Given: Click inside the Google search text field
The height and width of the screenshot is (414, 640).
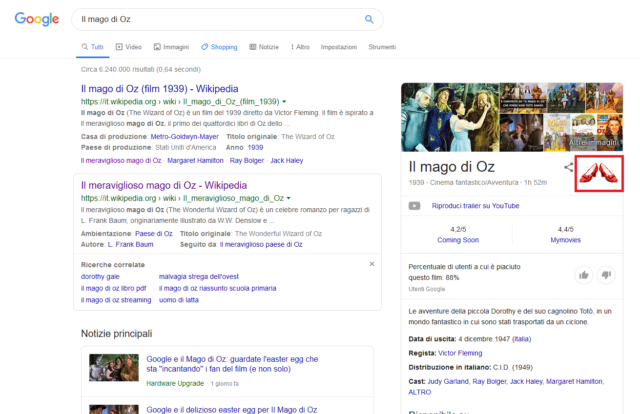Looking at the screenshot, I should pyautogui.click(x=220, y=19).
